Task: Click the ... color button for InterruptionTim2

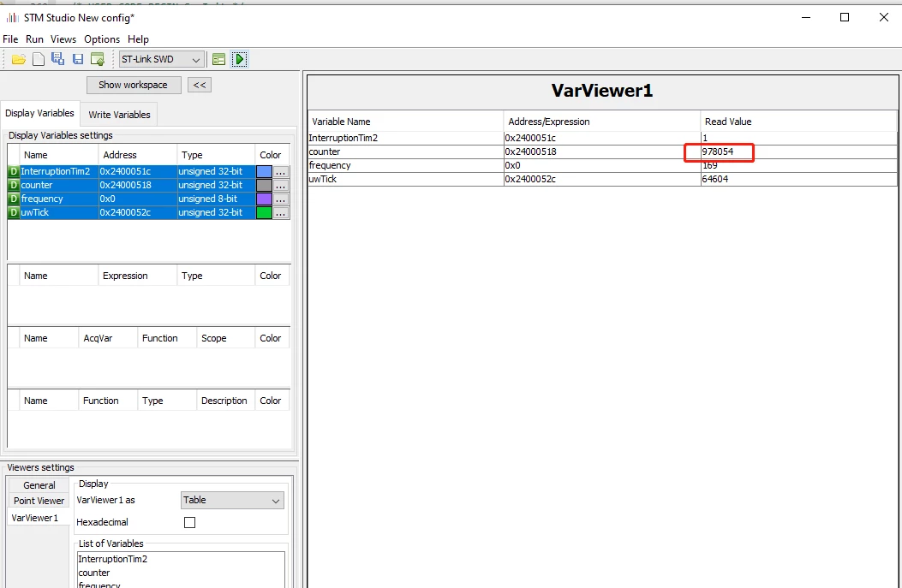Action: [281, 171]
